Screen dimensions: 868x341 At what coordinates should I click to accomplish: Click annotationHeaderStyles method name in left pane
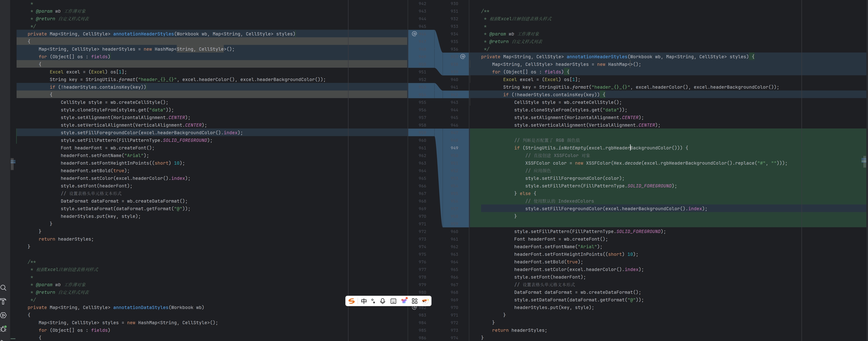(144, 34)
